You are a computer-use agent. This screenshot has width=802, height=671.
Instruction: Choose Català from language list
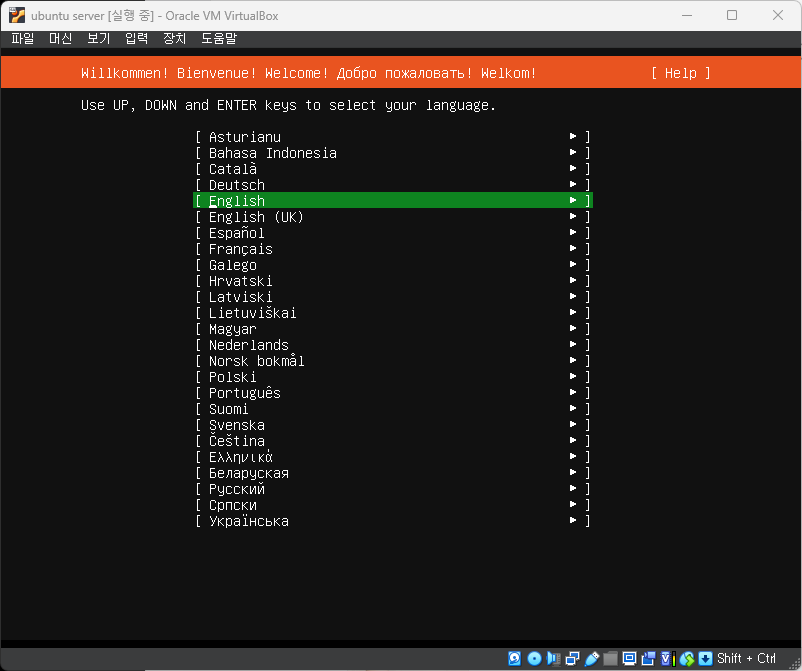pos(393,169)
